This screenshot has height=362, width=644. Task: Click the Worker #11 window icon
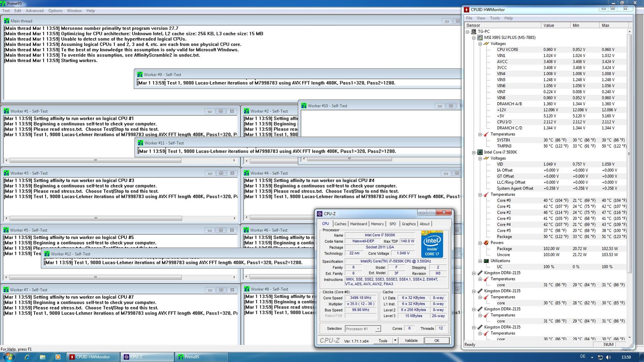[141, 143]
